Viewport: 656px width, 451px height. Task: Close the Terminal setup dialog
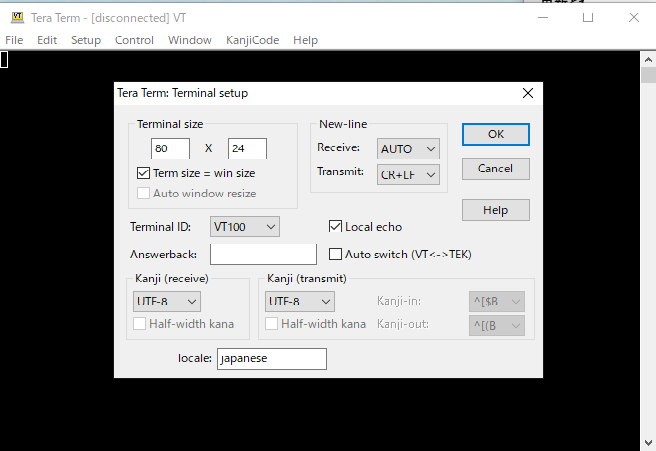tap(528, 93)
